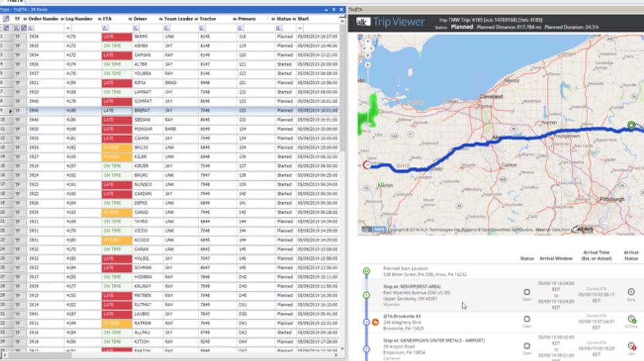Image resolution: width=644 pixels, height=361 pixels.
Task: Sort by Start column header
Action: click(x=303, y=19)
